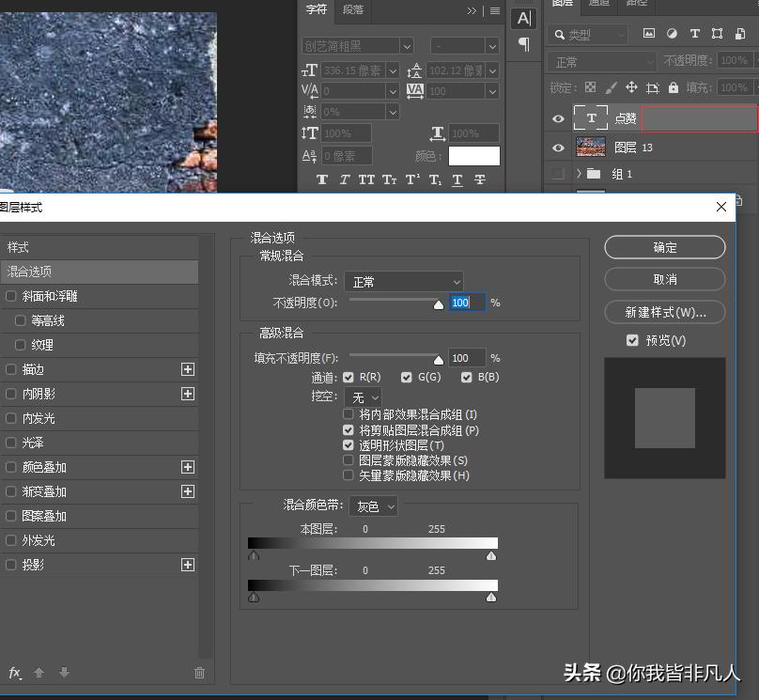Image resolution: width=759 pixels, height=700 pixels.
Task: Open the 混合模式 blend mode dropdown
Action: [404, 282]
